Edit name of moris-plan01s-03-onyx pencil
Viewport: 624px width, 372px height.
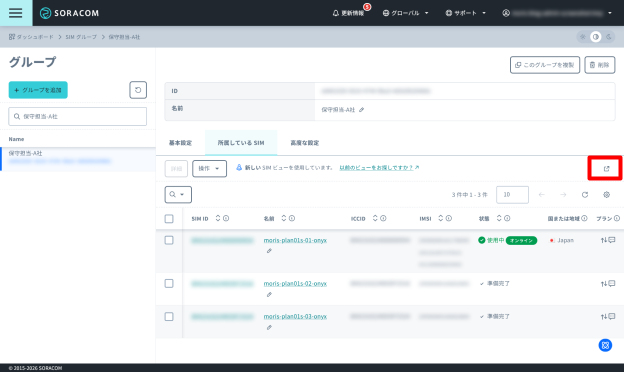point(269,328)
